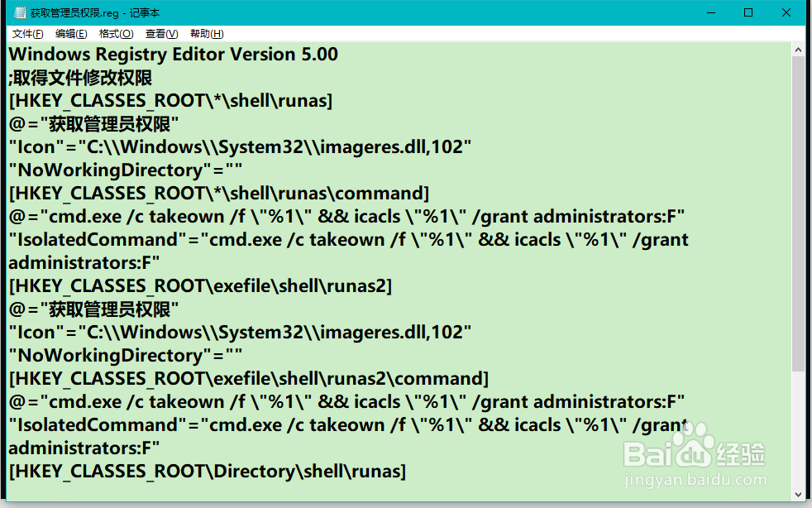Image resolution: width=812 pixels, height=508 pixels.
Task: Click the scrollbar down arrow
Action: (798, 495)
